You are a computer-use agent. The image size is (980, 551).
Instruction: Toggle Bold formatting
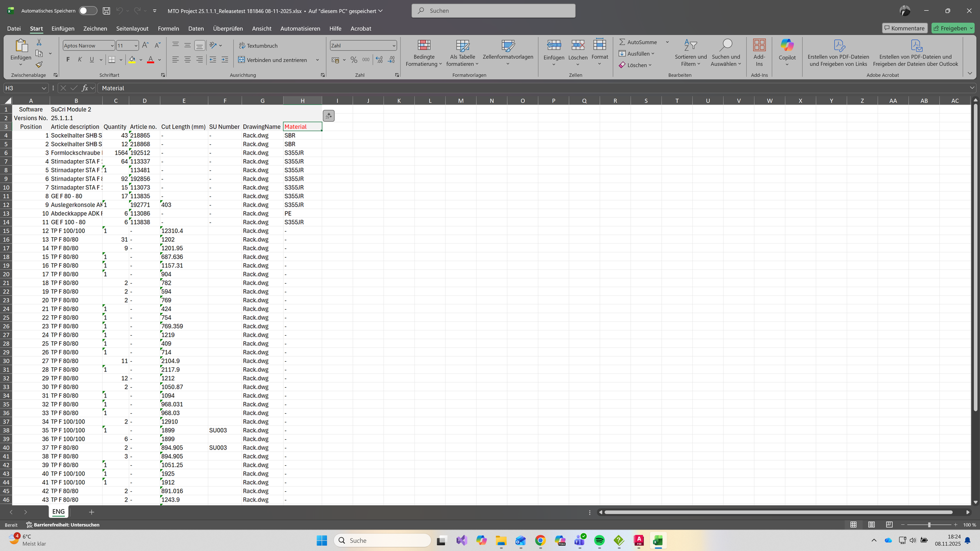pyautogui.click(x=68, y=60)
